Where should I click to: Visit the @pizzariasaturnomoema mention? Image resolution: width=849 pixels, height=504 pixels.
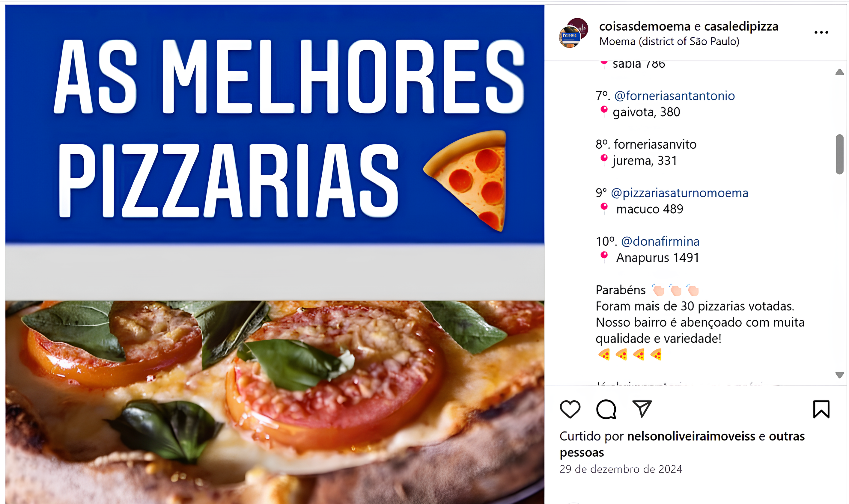[679, 193]
